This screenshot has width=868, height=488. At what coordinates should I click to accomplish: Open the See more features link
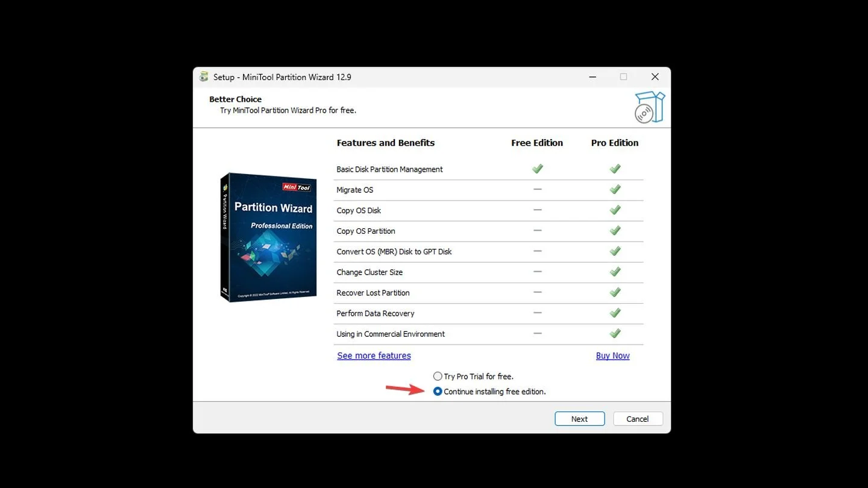[374, 355]
